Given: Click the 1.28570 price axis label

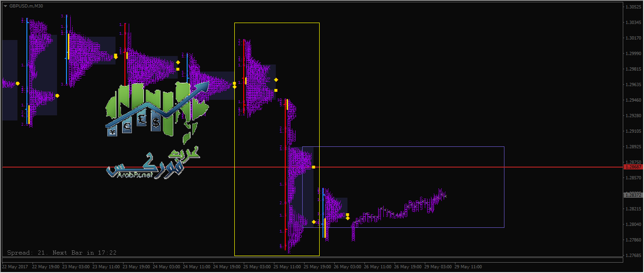Looking at the screenshot, I should (633, 178).
